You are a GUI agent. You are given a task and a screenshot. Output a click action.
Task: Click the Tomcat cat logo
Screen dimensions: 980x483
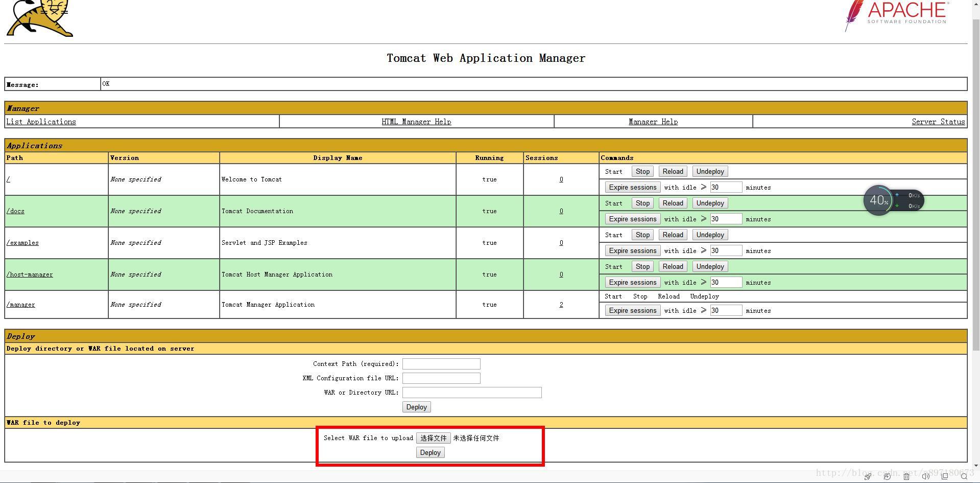click(40, 18)
